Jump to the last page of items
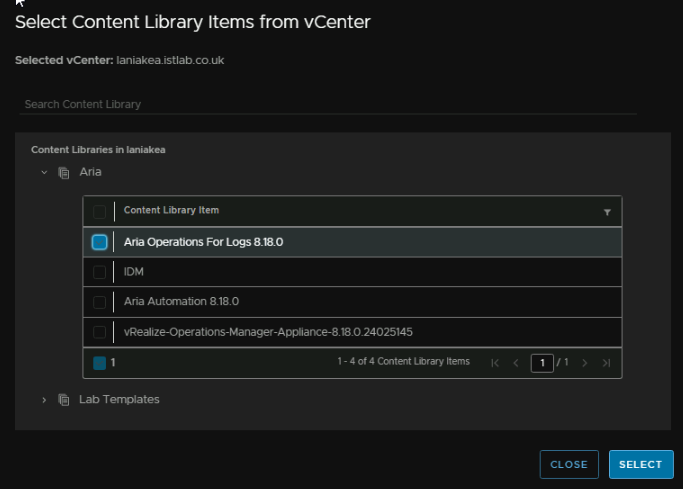Screen dimensions: 683x489 click(606, 363)
